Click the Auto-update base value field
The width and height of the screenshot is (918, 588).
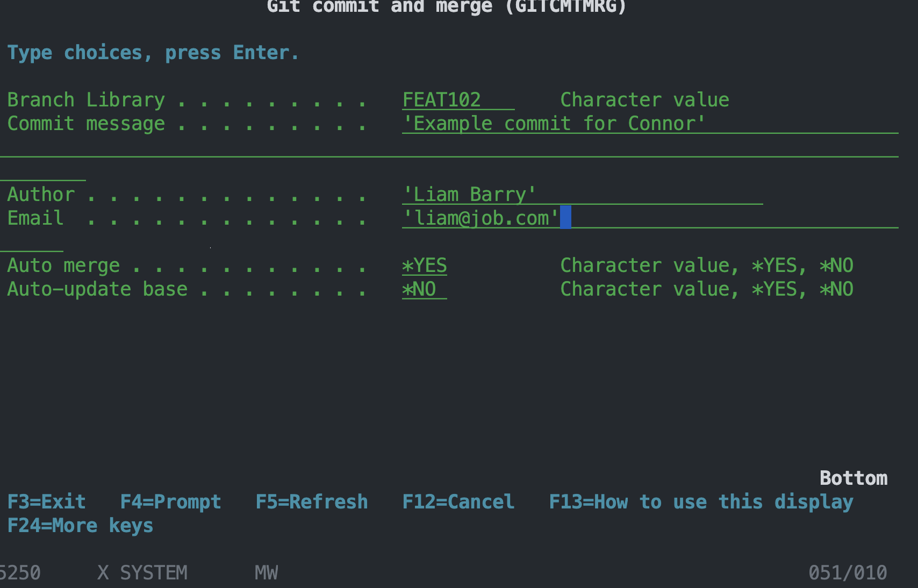coord(424,289)
